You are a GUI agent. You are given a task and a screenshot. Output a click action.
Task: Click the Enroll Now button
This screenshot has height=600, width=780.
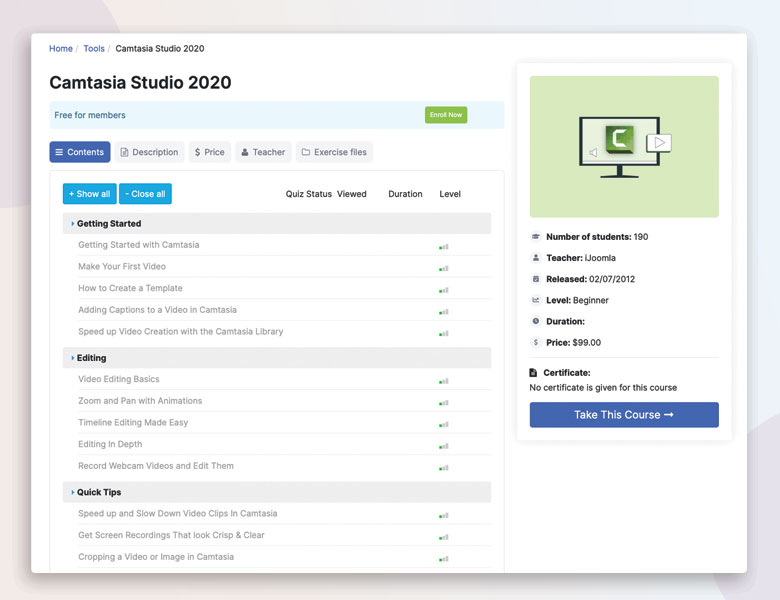pyautogui.click(x=446, y=115)
